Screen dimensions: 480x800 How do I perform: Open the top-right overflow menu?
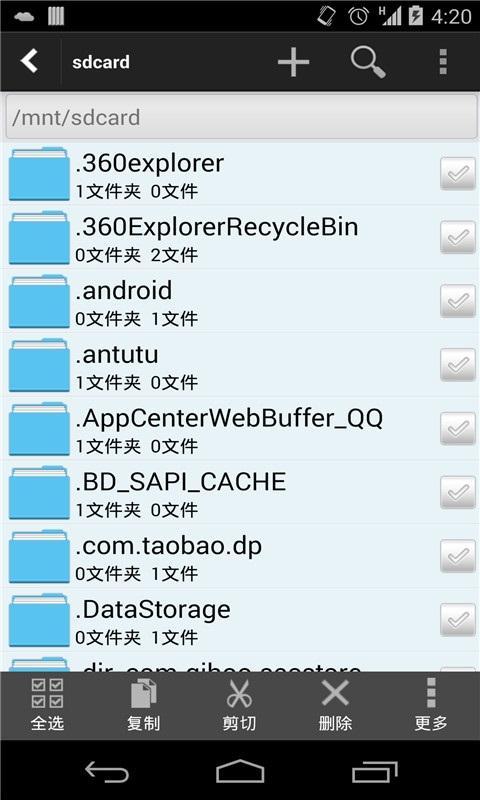point(443,62)
